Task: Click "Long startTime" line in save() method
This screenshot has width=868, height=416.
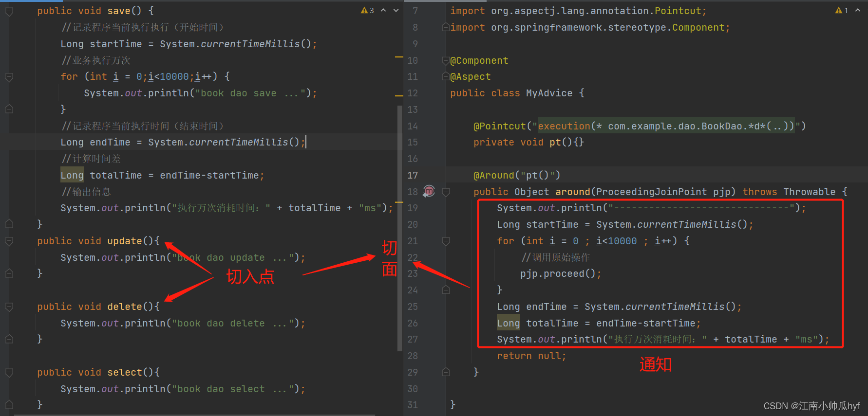Action: point(189,44)
